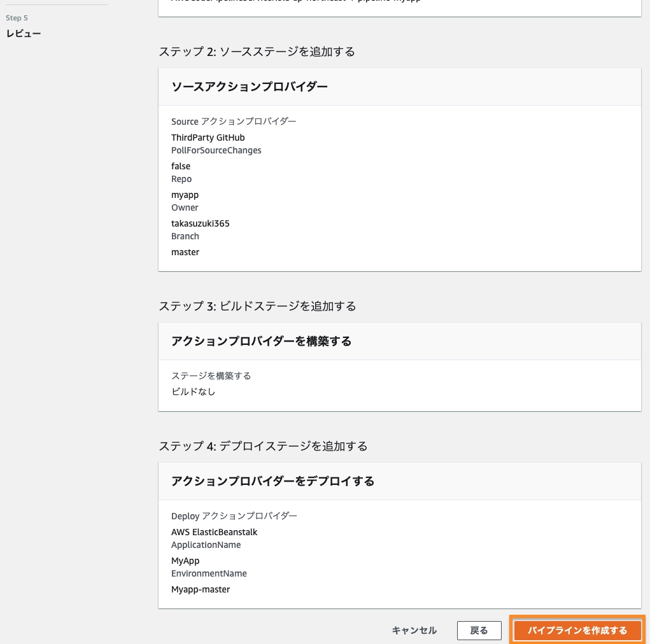
Task: Click the ソースアクションプロバイダー panel header
Action: click(250, 87)
